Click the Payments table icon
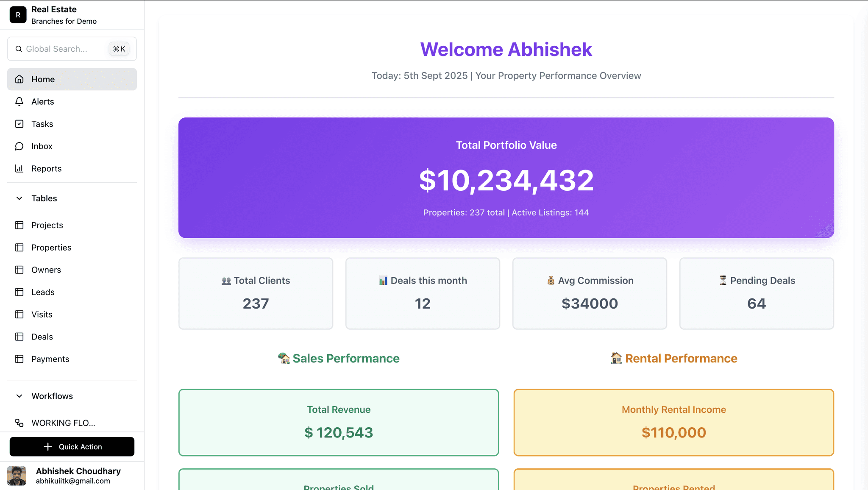 point(19,359)
